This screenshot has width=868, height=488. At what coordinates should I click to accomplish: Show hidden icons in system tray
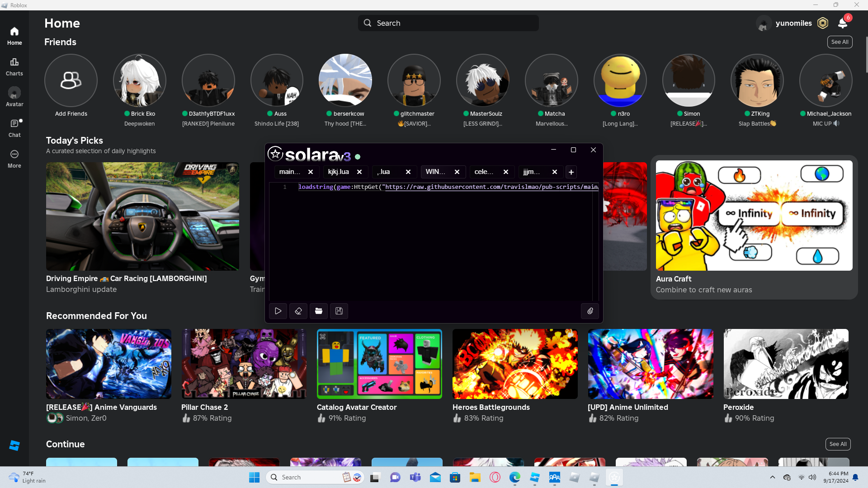(x=772, y=477)
